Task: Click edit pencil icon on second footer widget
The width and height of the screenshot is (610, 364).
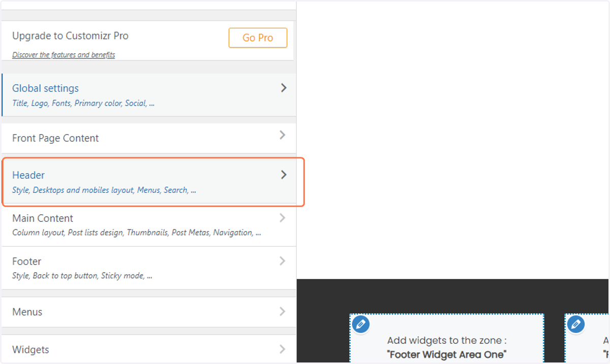Action: tap(576, 324)
